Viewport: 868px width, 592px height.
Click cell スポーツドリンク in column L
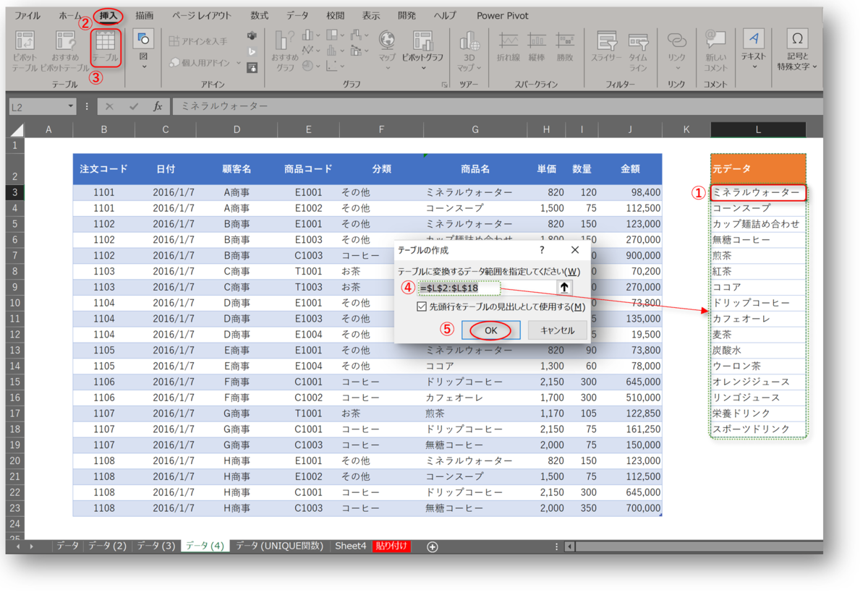[758, 429]
